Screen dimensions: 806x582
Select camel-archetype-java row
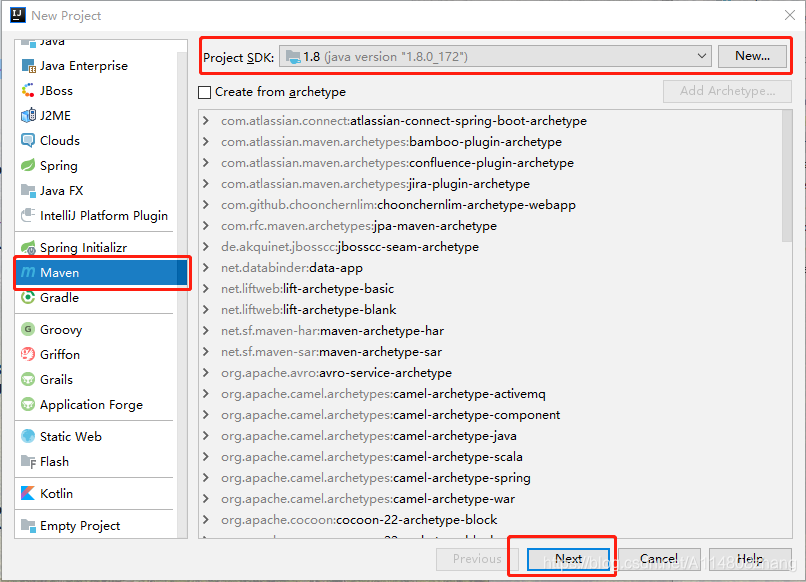pyautogui.click(x=490, y=435)
